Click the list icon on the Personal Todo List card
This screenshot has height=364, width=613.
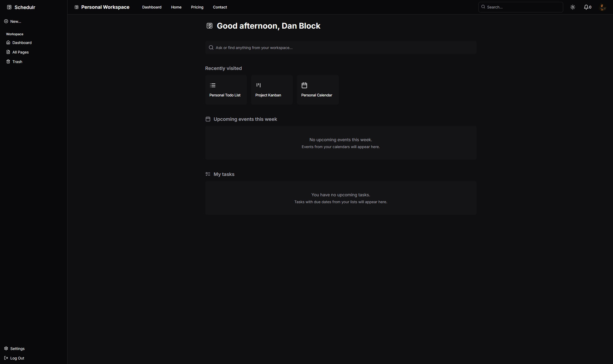coord(213,85)
